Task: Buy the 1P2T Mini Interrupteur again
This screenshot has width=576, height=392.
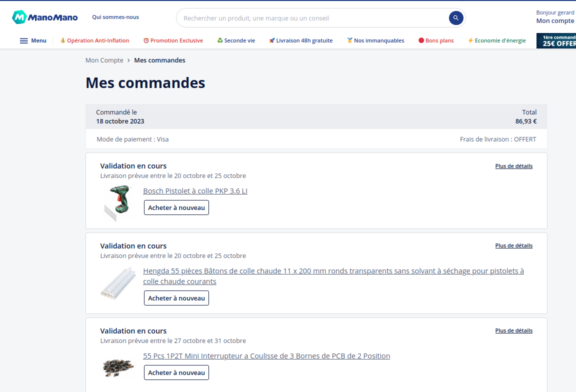Action: pos(176,372)
